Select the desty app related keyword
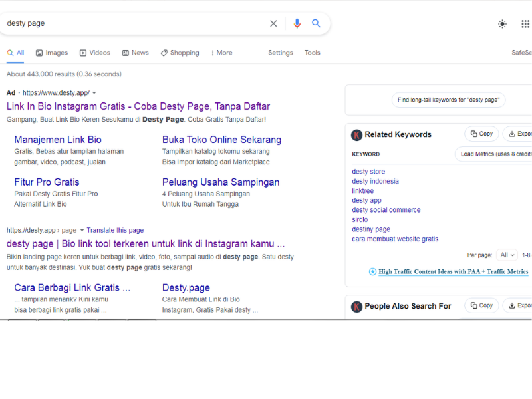 tap(366, 201)
